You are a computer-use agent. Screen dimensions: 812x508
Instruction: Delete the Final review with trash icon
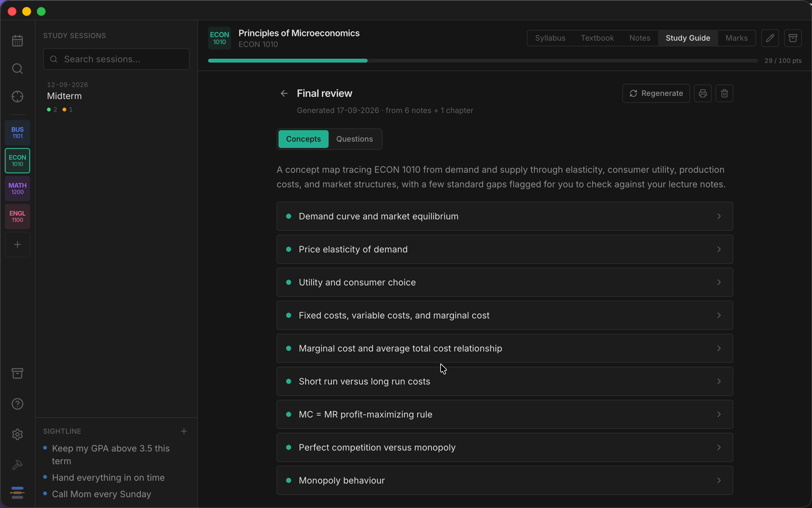(x=724, y=93)
